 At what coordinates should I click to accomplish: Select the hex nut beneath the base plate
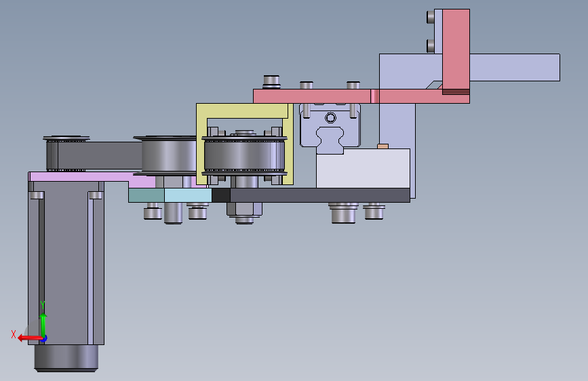(x=244, y=209)
